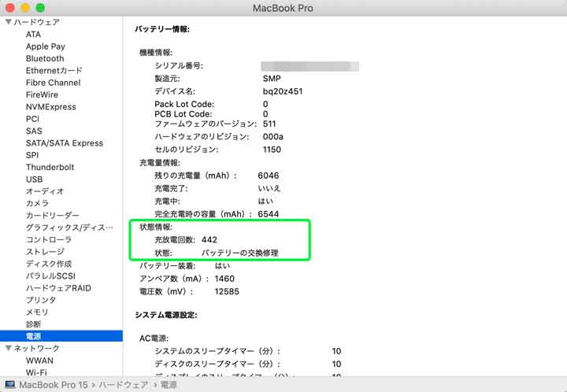
Task: Click the device name bq20z451
Action: pos(283,91)
